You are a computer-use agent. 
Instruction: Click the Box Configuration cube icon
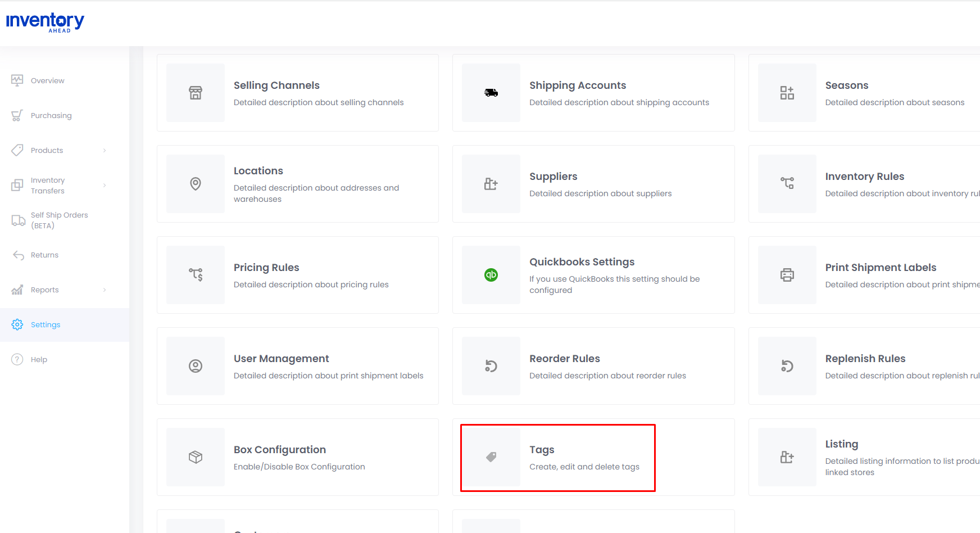coord(196,457)
